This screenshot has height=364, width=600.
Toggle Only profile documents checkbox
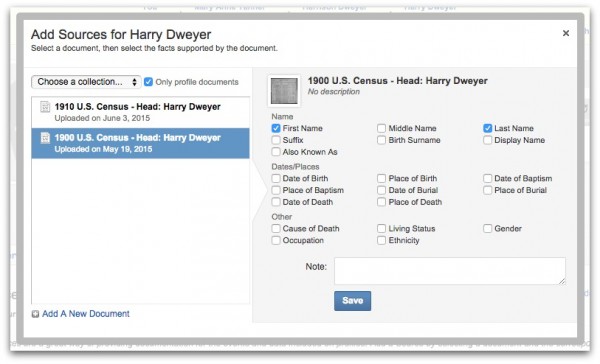pos(148,82)
